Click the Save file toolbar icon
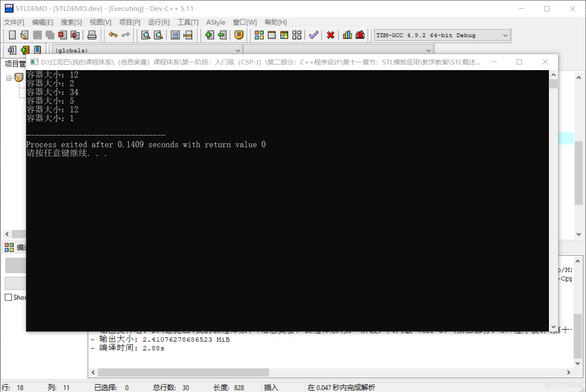 click(37, 35)
